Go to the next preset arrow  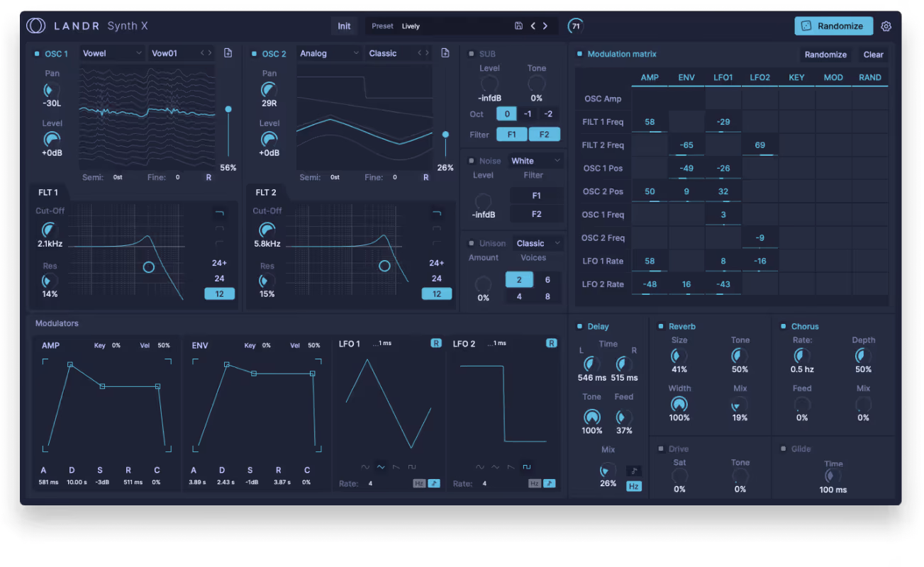(545, 26)
